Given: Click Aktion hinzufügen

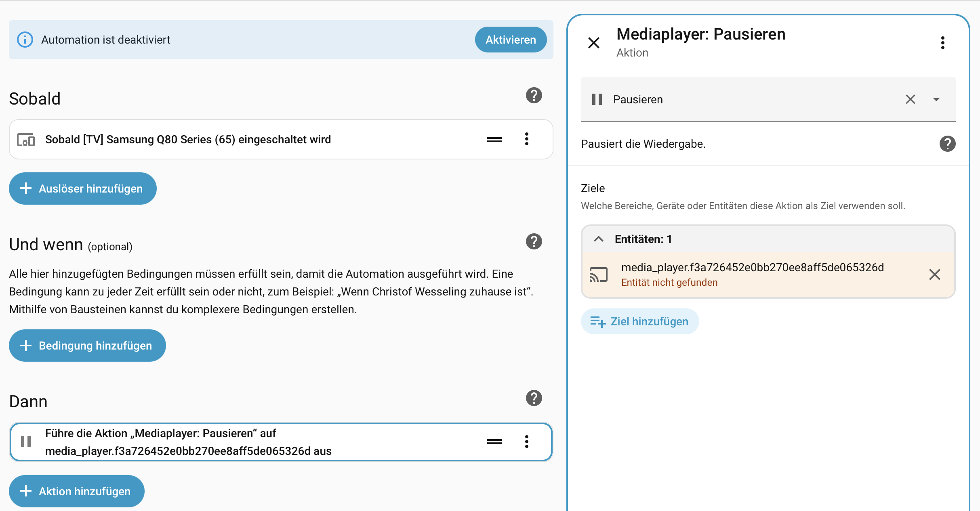Looking at the screenshot, I should point(77,491).
